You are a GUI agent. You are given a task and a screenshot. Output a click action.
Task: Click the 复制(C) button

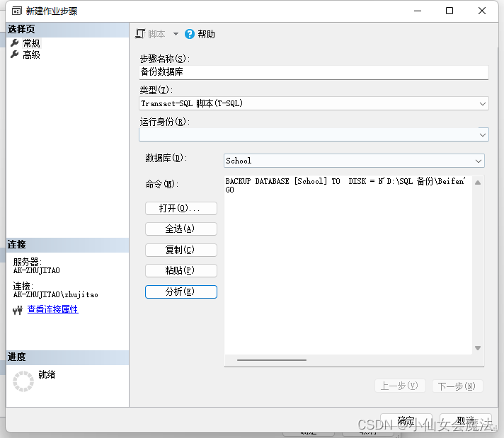click(x=181, y=250)
